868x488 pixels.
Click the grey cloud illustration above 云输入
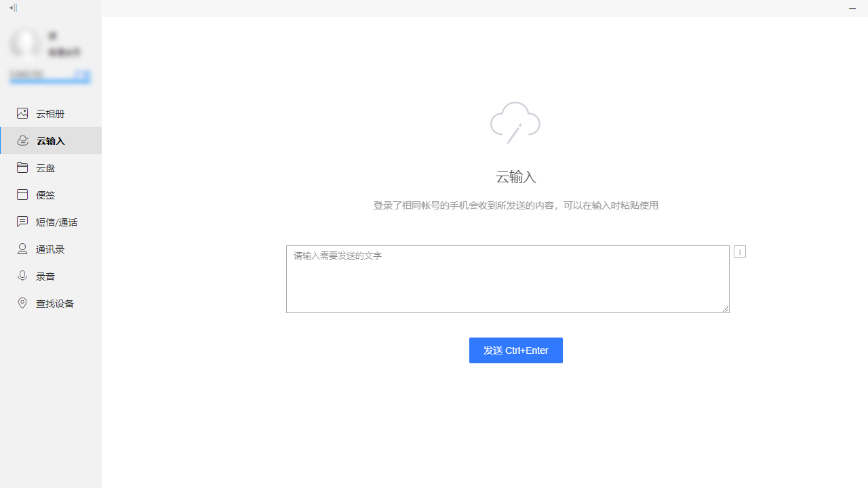[515, 123]
